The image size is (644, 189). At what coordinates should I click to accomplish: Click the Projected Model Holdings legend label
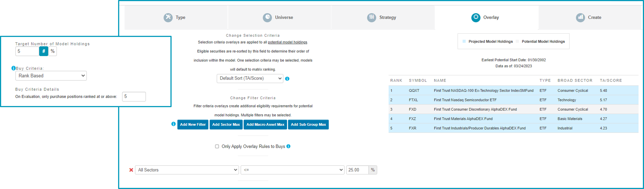[x=491, y=41]
